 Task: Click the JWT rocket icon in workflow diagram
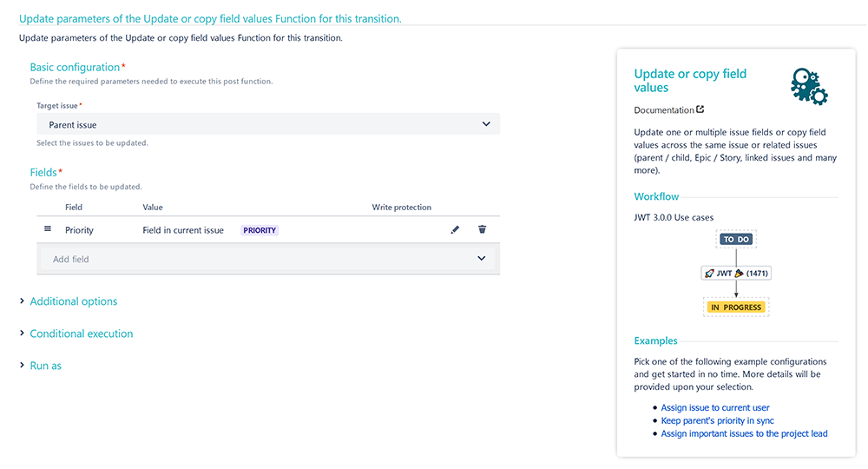tap(709, 274)
